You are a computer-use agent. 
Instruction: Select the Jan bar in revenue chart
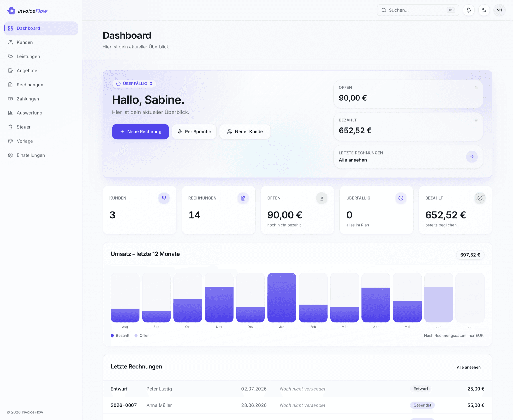click(282, 298)
